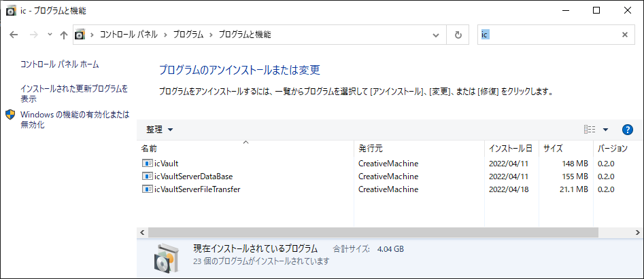This screenshot has width=644, height=279.
Task: Select the icVault program row
Action: [x=390, y=164]
